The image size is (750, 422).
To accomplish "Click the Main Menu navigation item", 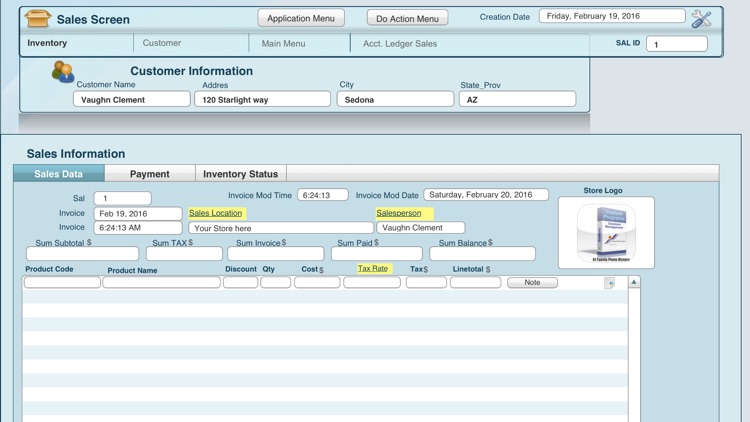I will pos(283,43).
